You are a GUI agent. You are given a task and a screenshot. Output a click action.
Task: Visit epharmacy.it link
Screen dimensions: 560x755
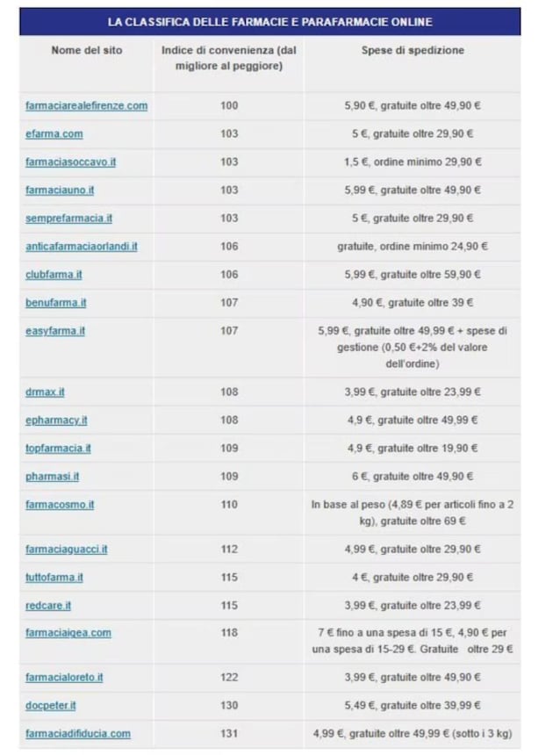pos(56,420)
